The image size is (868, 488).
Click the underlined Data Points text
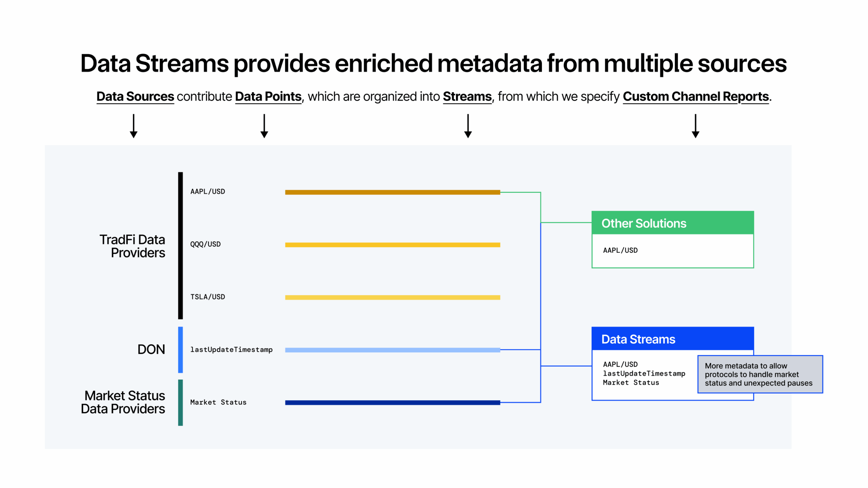268,97
